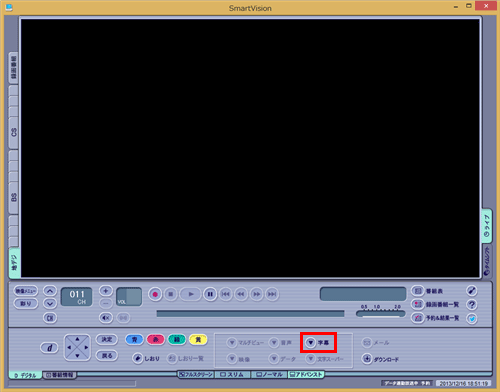Open settings via the wrench icon
The height and width of the screenshot is (392, 500).
(x=472, y=291)
